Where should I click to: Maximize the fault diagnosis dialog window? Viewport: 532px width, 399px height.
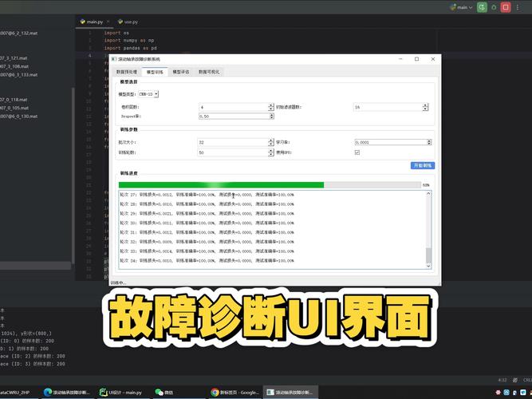tap(416, 59)
